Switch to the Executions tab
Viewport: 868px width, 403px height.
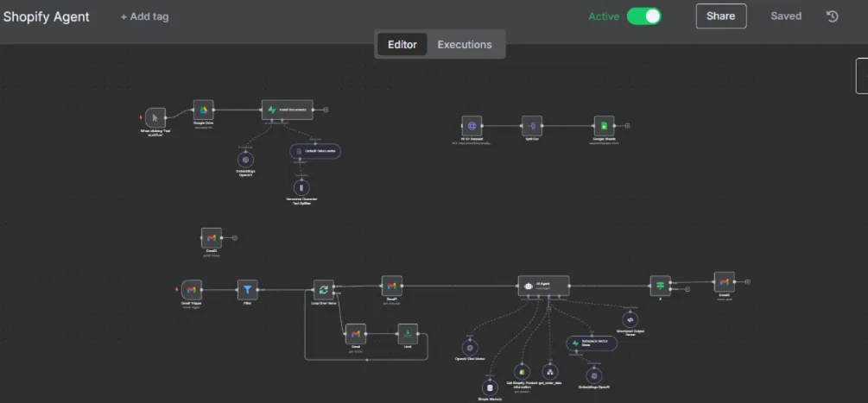click(465, 44)
